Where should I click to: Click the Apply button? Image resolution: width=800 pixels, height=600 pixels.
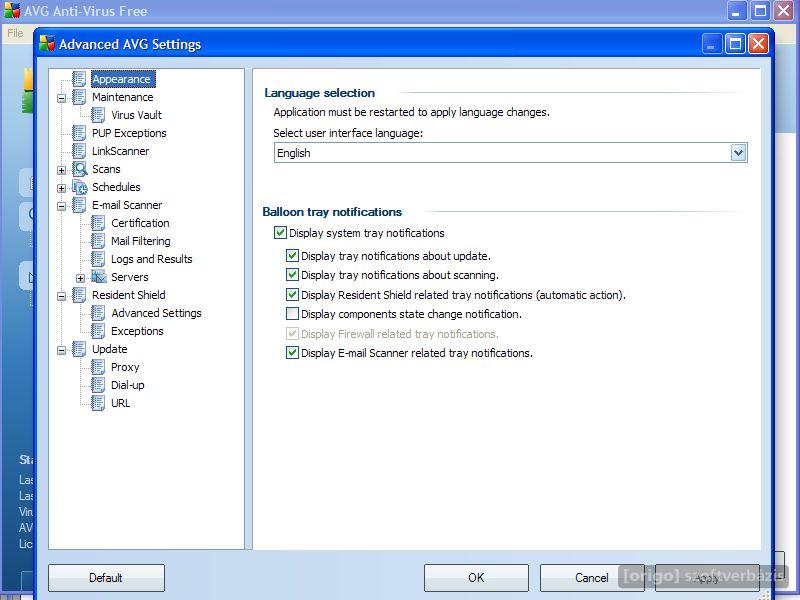(707, 578)
